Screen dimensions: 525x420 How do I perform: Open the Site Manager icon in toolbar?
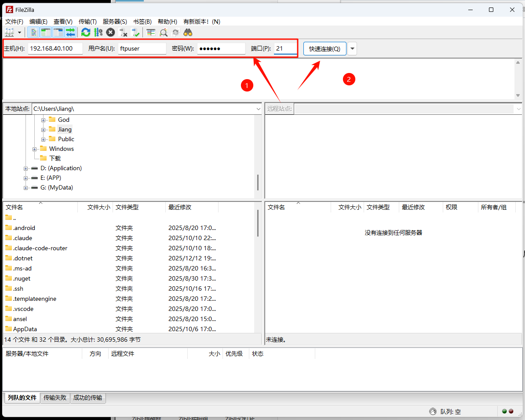(9, 32)
